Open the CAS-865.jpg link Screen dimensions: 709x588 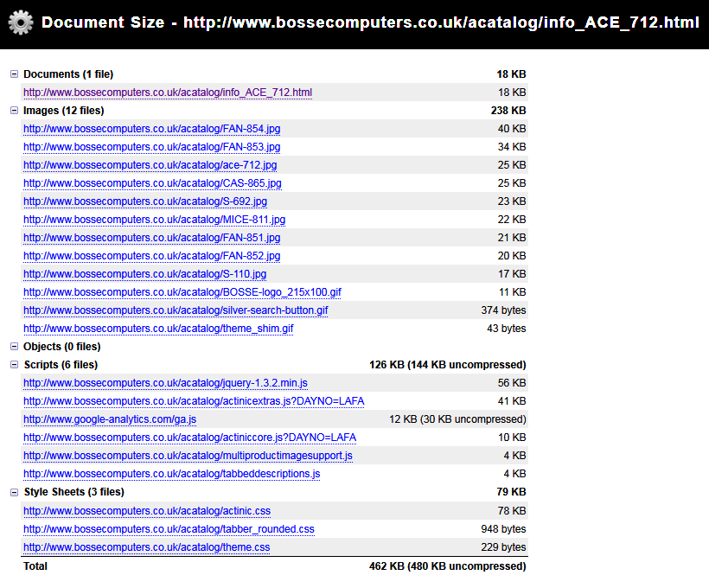click(x=152, y=183)
